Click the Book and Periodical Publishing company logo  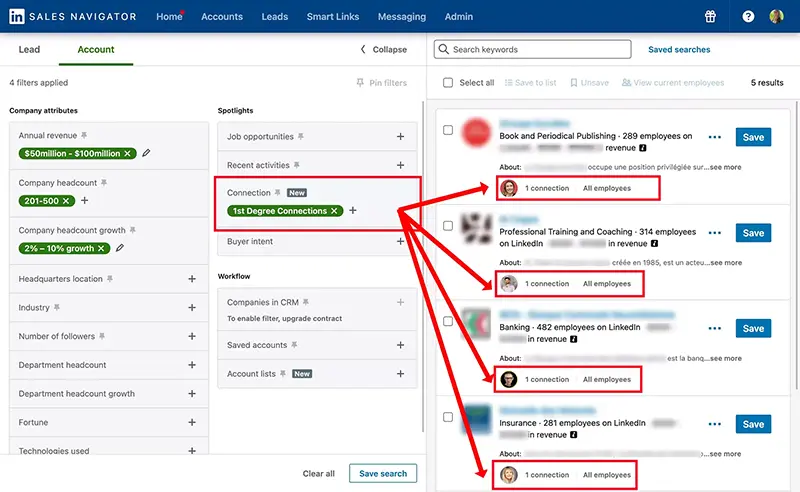[476, 133]
